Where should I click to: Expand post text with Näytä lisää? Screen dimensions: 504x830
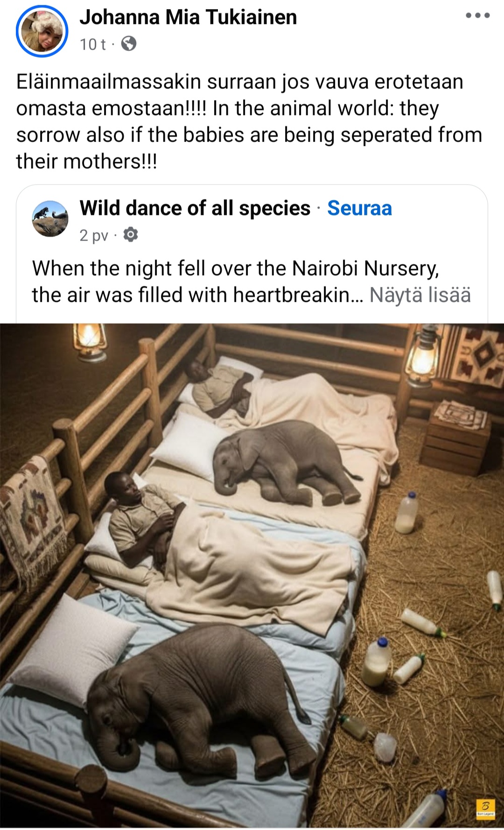coord(420,295)
